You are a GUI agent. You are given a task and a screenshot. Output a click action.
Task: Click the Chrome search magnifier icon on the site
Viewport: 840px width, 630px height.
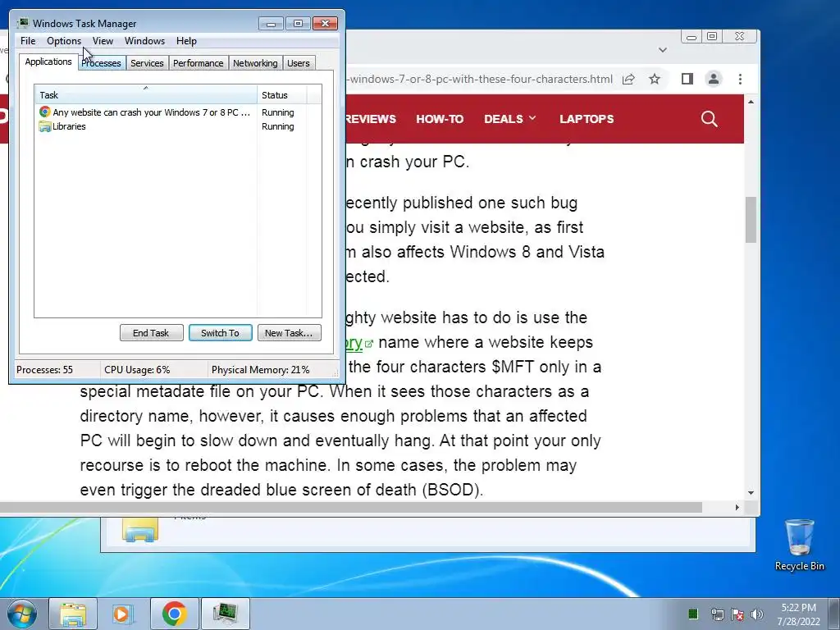point(709,119)
